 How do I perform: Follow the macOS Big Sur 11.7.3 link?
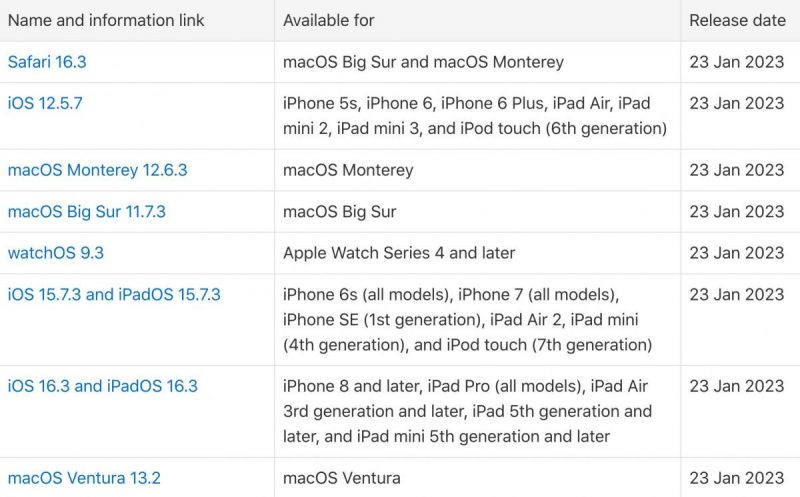click(x=86, y=211)
